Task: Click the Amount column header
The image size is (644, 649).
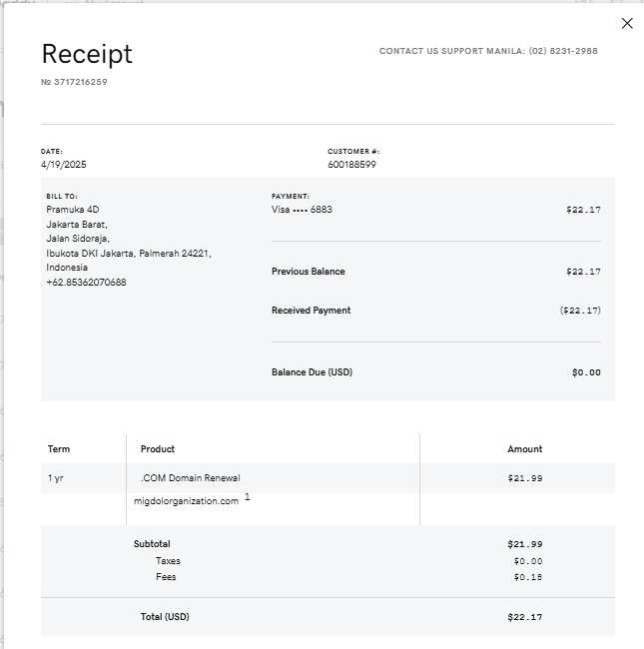Action: (524, 449)
